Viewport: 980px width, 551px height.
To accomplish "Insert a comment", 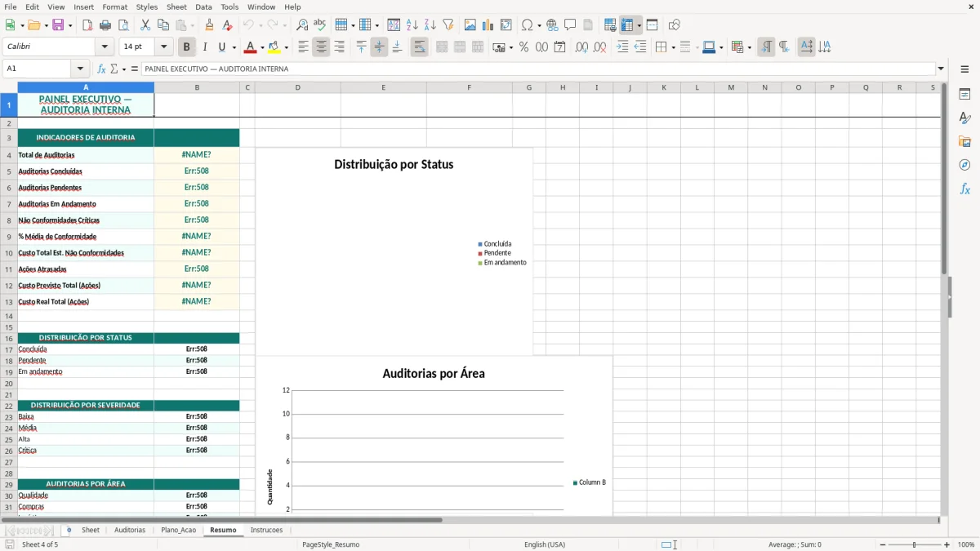I will 570,25.
